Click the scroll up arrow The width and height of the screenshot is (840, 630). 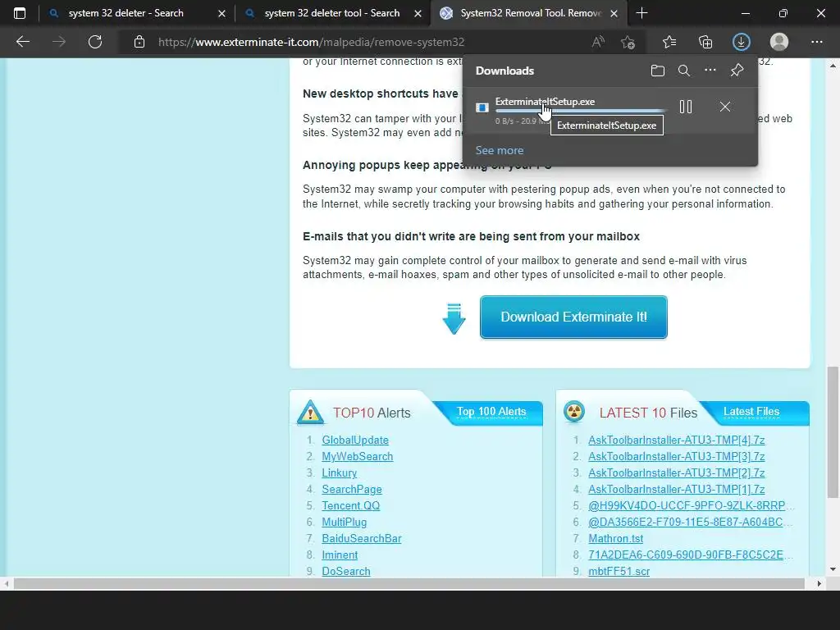[x=833, y=66]
